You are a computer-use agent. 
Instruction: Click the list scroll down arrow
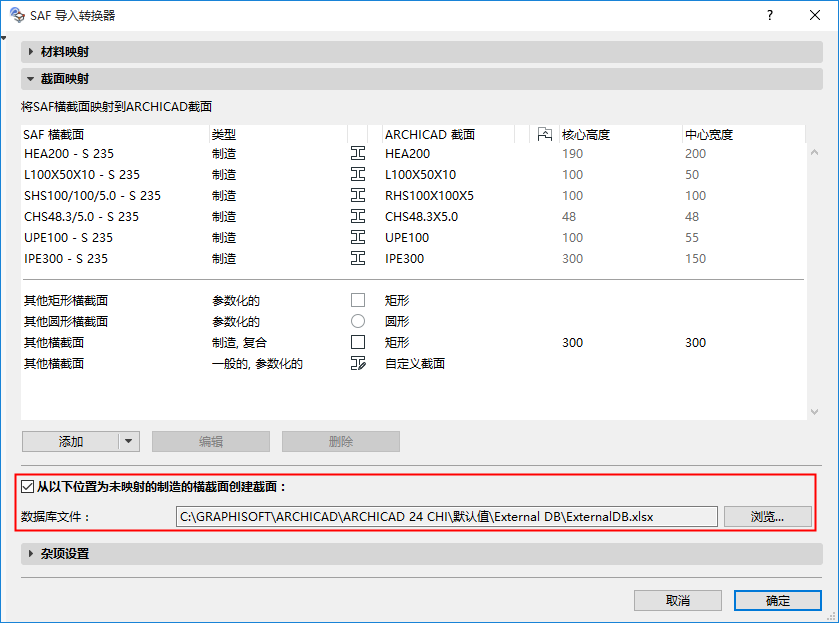pos(814,412)
